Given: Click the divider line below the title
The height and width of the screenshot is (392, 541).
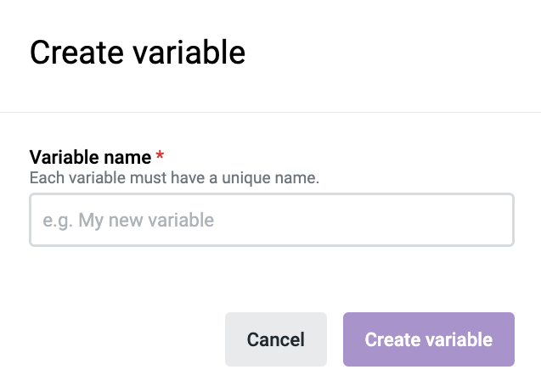Looking at the screenshot, I should point(270,112).
